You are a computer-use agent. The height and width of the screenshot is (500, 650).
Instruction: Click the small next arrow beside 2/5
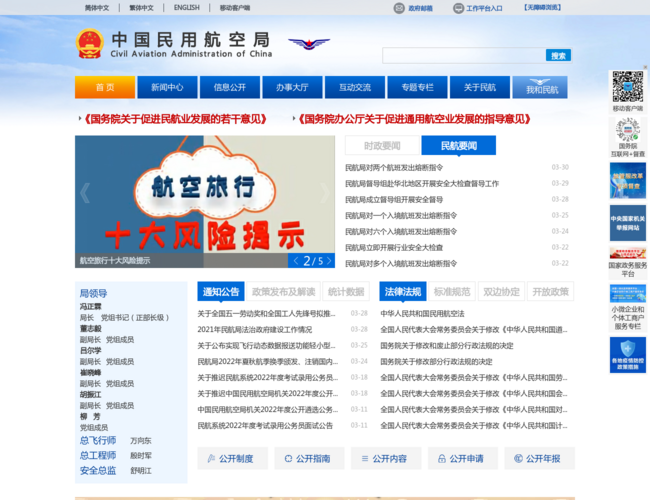pos(329,261)
